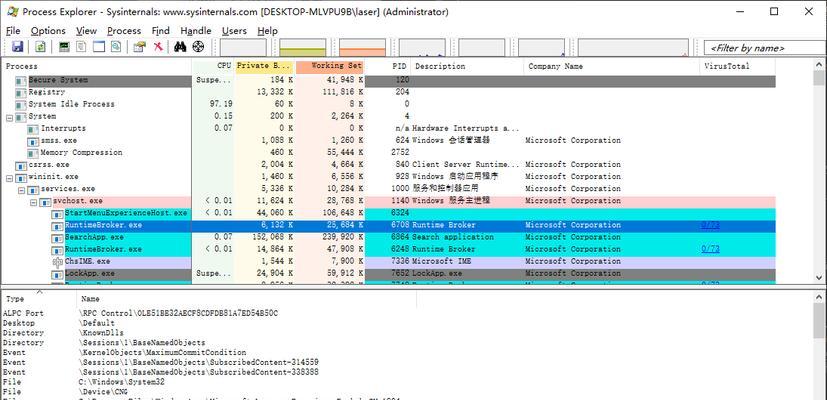Open the File menu
Screen dimensions: 827x400
[x=13, y=31]
